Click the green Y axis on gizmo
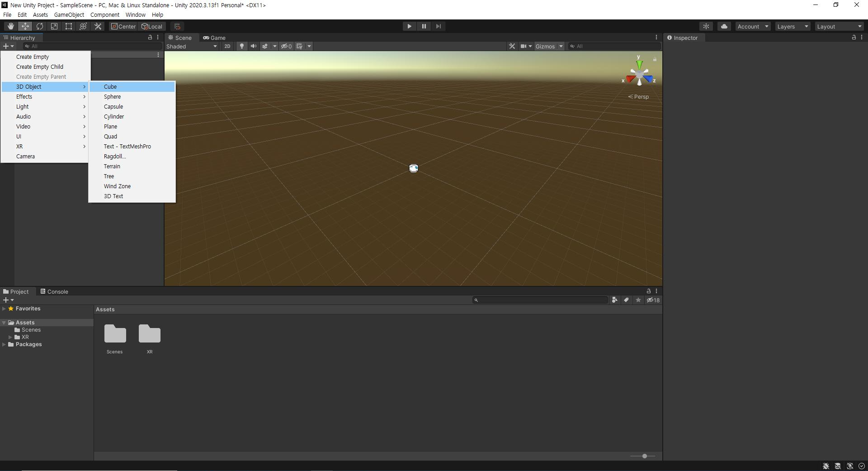 coord(639,65)
